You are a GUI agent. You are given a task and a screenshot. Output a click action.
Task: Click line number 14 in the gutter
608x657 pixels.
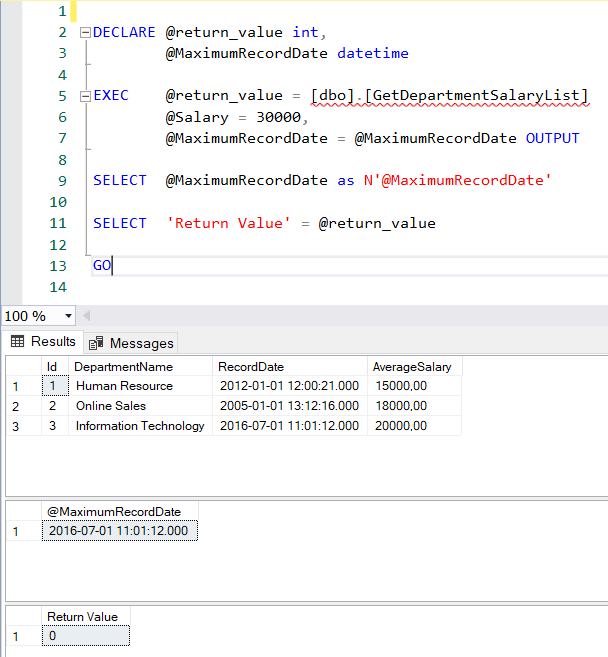(x=58, y=287)
